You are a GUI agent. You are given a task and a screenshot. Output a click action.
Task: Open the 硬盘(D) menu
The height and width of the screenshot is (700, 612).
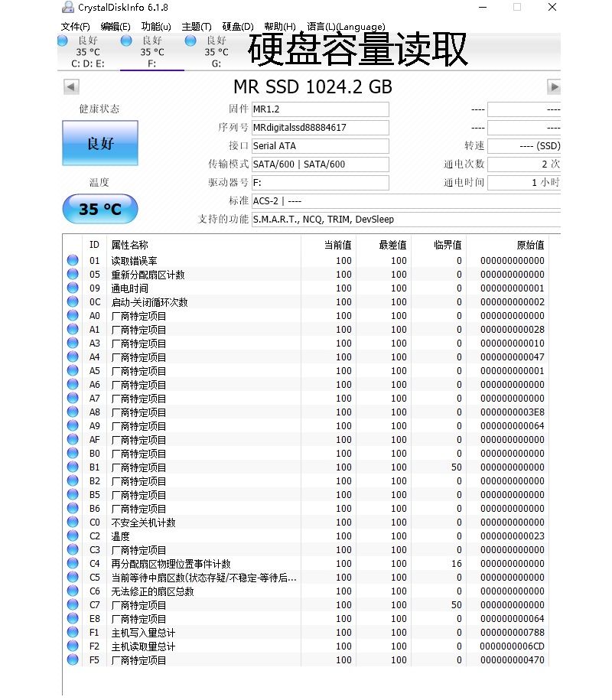pyautogui.click(x=238, y=27)
